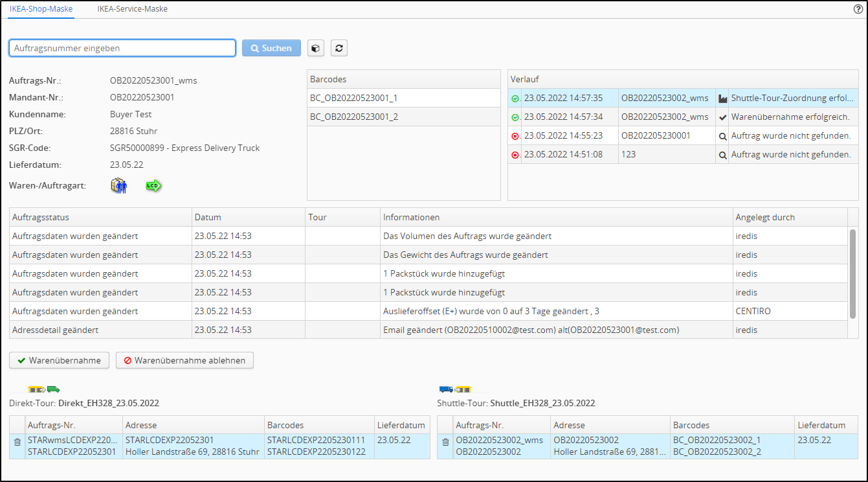Click the '28816 Stuhr' PLZ/Ort value

coord(133,131)
